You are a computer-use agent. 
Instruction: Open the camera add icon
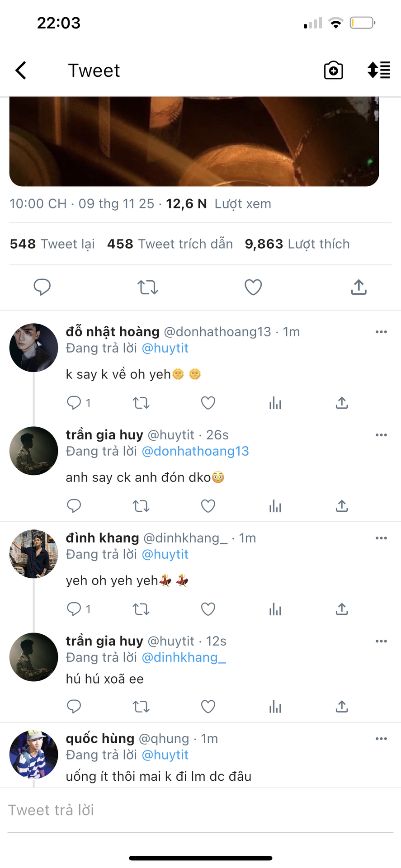pyautogui.click(x=333, y=71)
